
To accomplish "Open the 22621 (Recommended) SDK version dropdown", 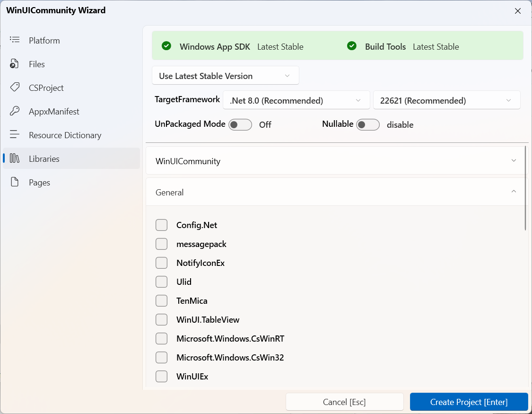I will (x=446, y=100).
